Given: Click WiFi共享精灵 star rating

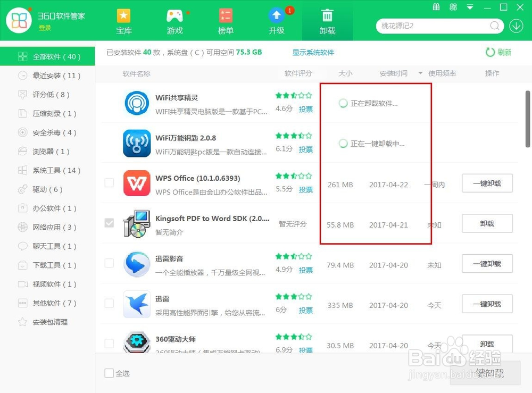Looking at the screenshot, I should point(294,95).
